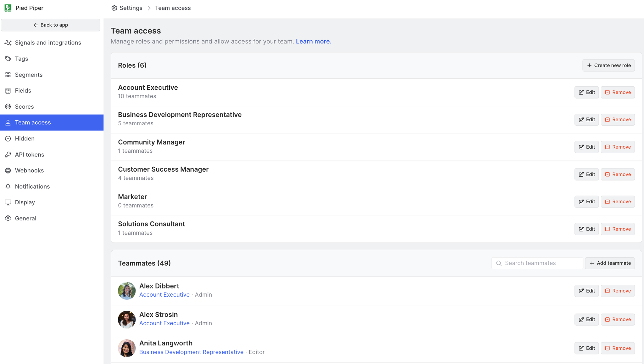Click the Settings gear icon in breadcrumb
This screenshot has width=644, height=364.
click(114, 8)
